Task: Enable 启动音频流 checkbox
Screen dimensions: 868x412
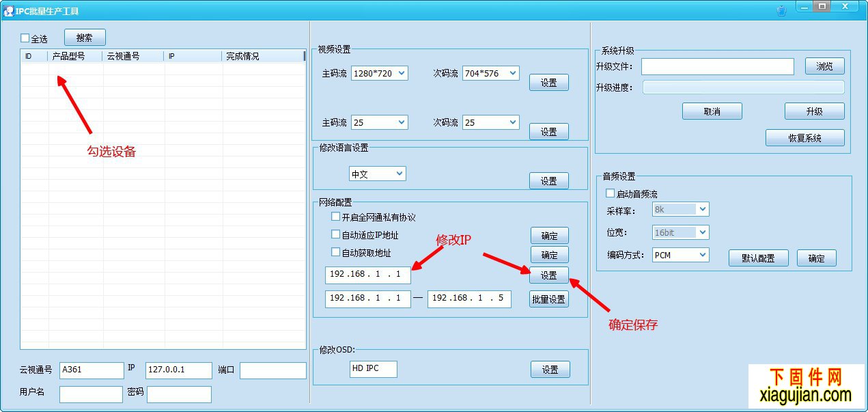Action: coord(611,194)
